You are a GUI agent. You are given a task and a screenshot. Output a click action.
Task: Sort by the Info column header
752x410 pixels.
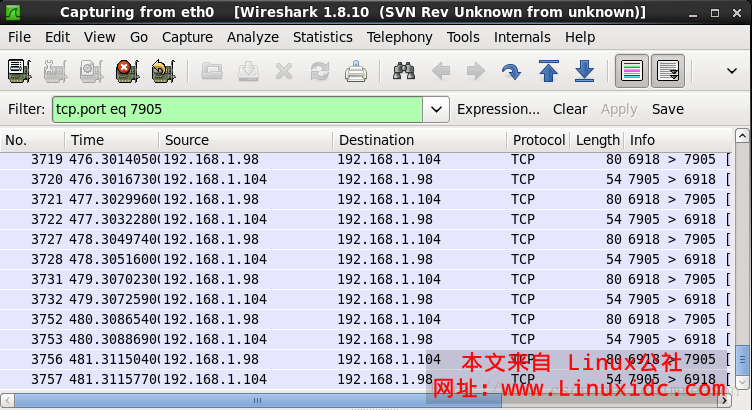pos(679,140)
